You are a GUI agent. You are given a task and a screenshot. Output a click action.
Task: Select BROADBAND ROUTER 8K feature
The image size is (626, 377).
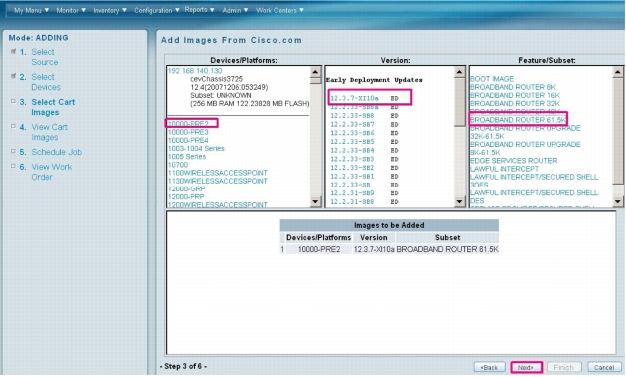click(513, 87)
